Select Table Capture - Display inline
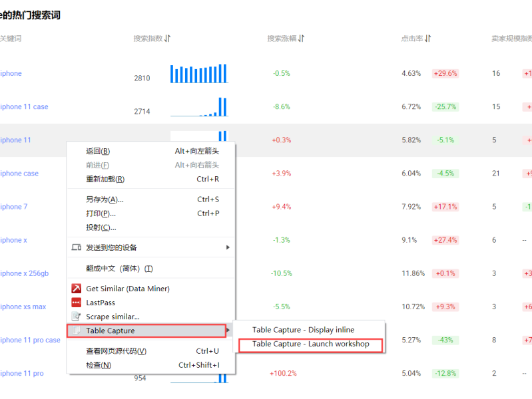The width and height of the screenshot is (532, 399). 309,330
